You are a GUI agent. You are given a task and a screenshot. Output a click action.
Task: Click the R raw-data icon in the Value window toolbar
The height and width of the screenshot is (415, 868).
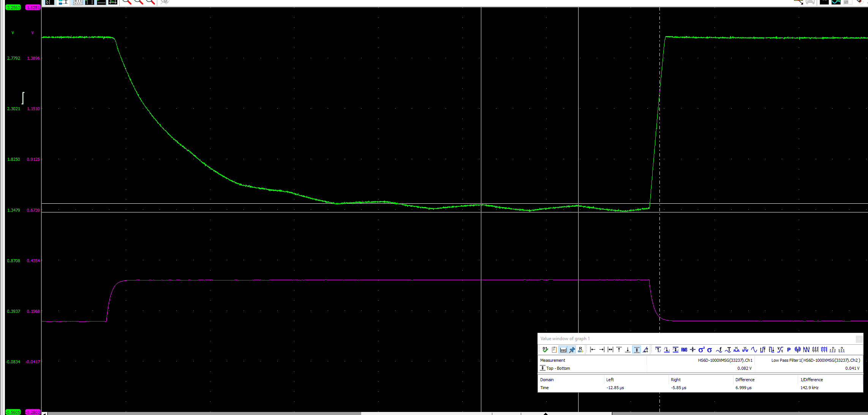[x=580, y=350]
